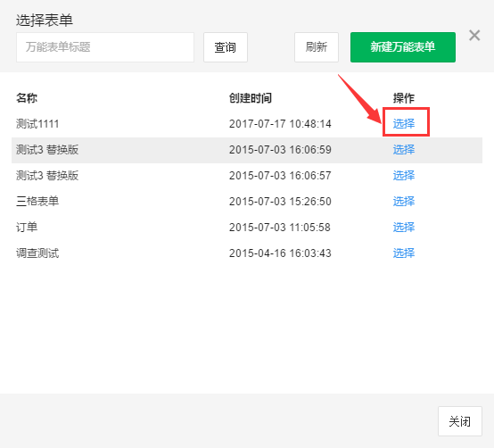Click the 查询 search button

(x=226, y=47)
